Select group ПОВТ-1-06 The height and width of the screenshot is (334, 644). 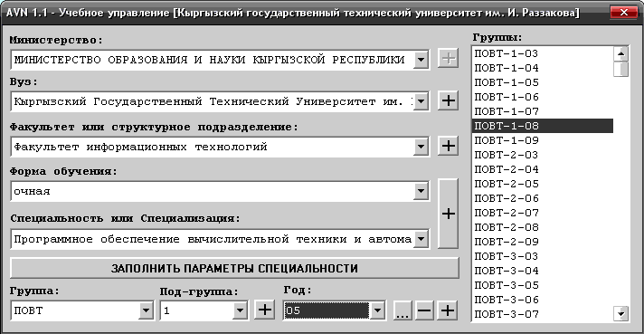coord(543,97)
